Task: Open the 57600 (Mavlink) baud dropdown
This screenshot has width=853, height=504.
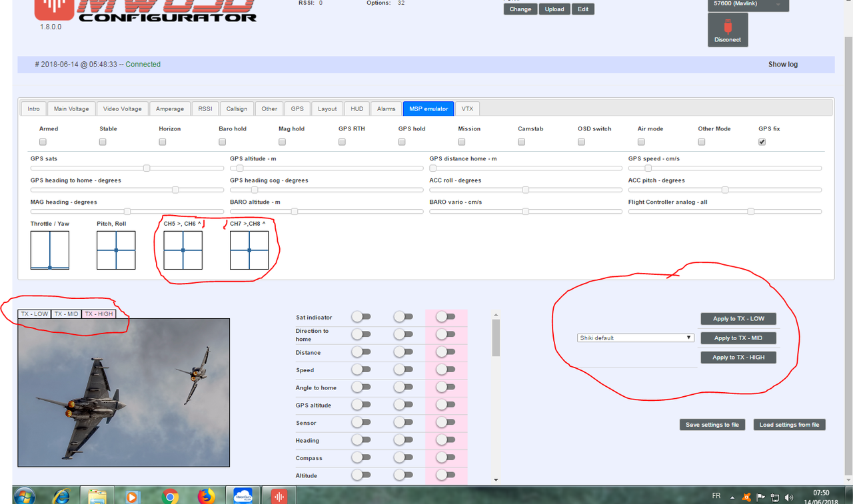Action: 748,5
